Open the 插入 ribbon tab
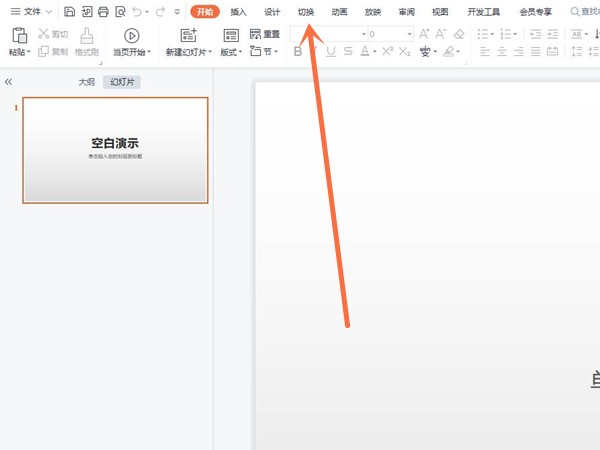600x450 pixels. tap(238, 12)
